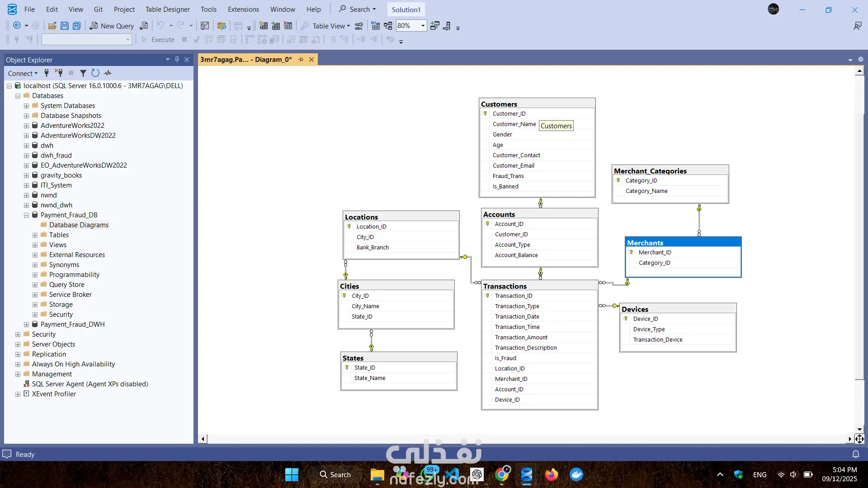Open the Tools menu
Image resolution: width=868 pixels, height=488 pixels.
pos(208,9)
